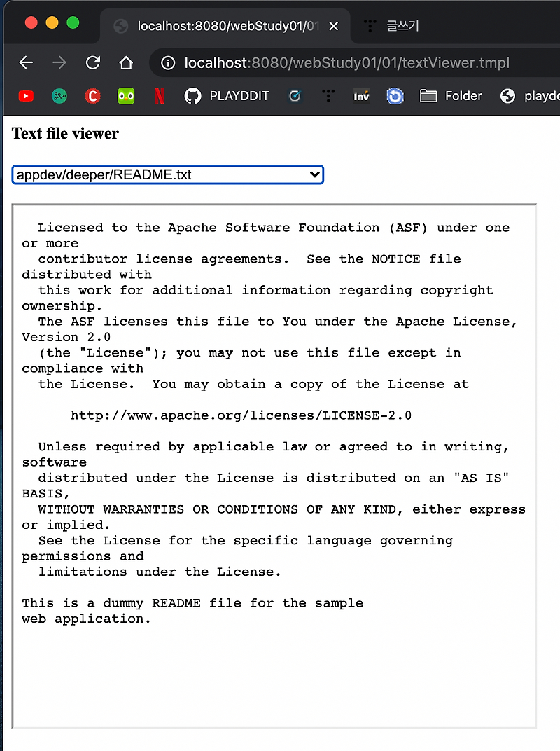
Task: Open the blue circular bookmark icon
Action: pos(395,96)
